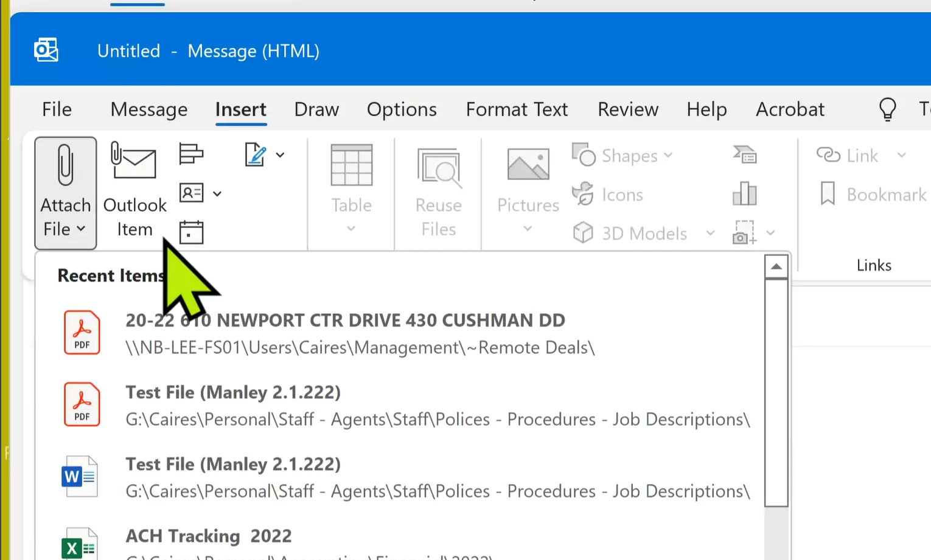Click the Poll icon above Business Card

pos(191,154)
